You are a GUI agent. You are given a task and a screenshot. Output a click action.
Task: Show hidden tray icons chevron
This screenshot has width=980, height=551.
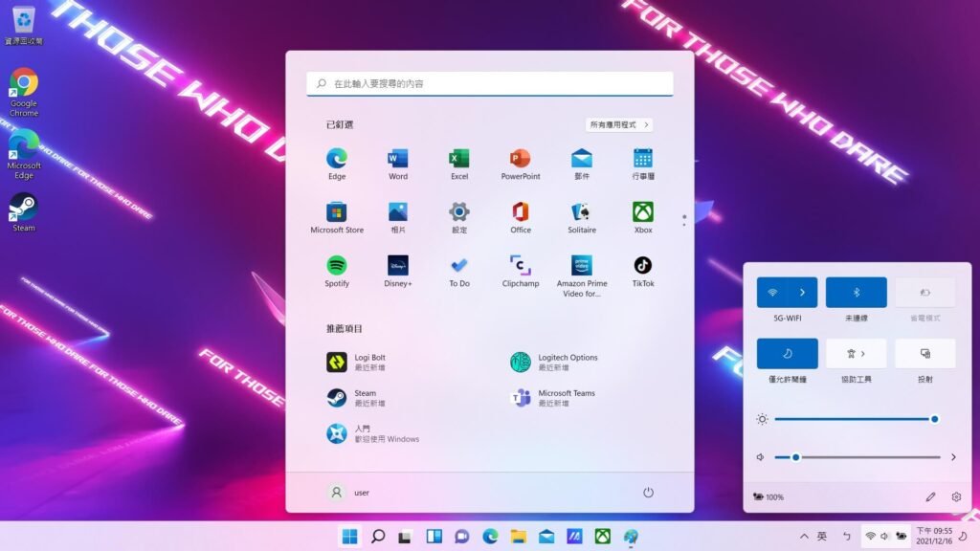[804, 536]
